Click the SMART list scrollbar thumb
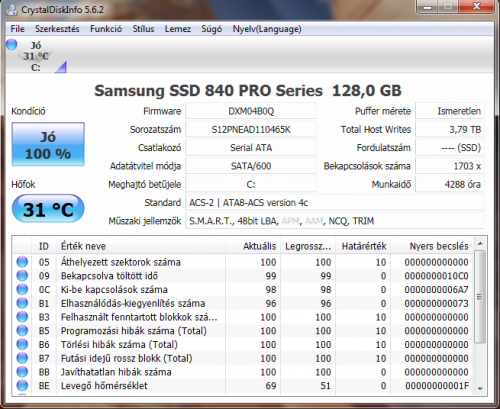Viewport: 500px width, 409px height. tap(480, 297)
